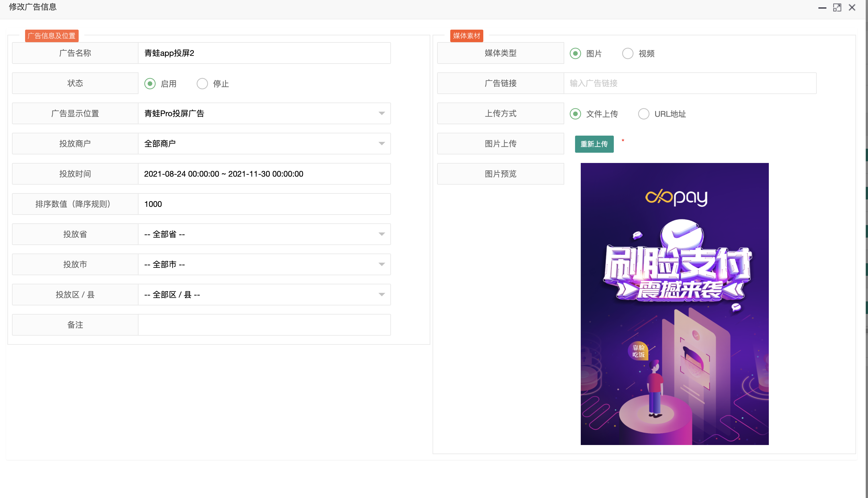Select the 启用 status radio button

(x=150, y=83)
